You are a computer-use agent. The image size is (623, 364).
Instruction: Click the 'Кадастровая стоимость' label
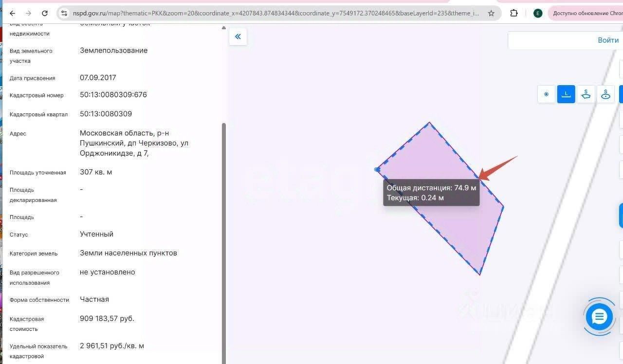[x=27, y=324]
